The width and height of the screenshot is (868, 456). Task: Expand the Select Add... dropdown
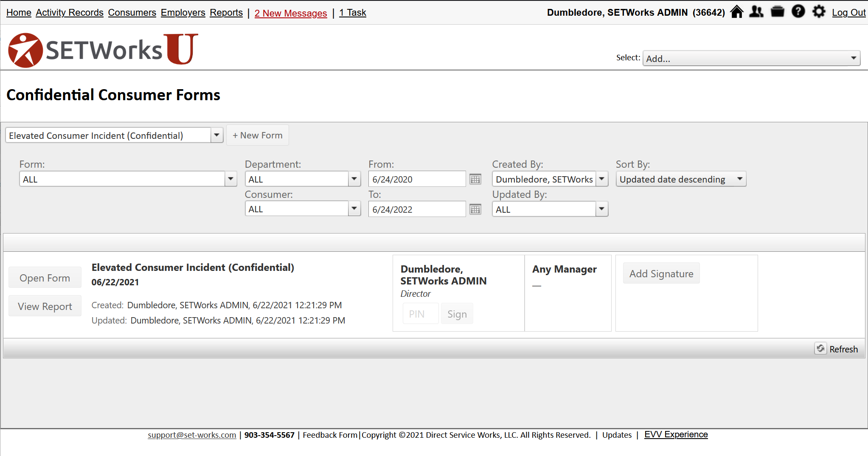(x=751, y=58)
